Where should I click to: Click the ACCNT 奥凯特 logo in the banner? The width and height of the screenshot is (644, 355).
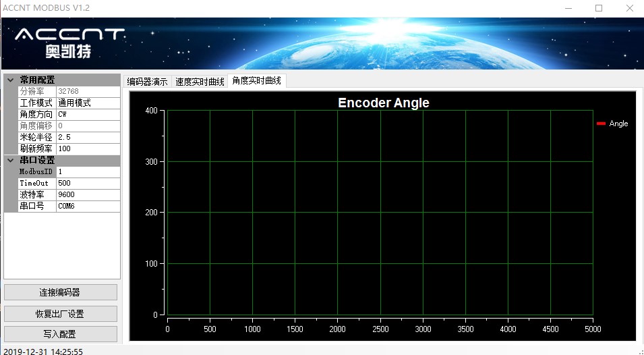69,42
